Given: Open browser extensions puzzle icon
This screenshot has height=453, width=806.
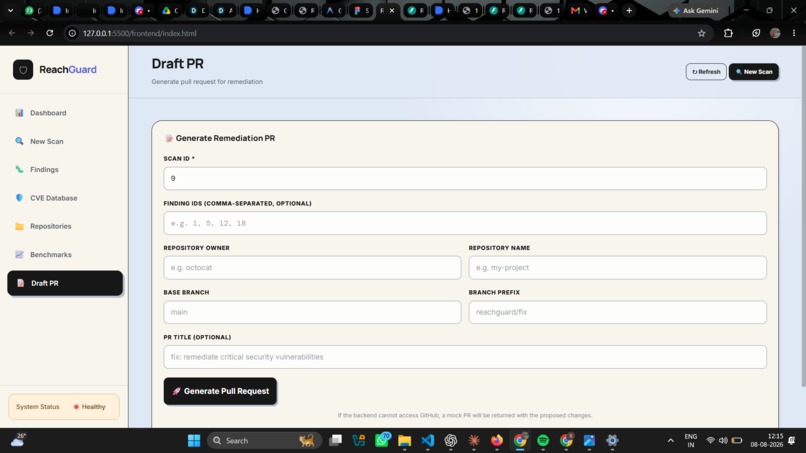Looking at the screenshot, I should click(x=728, y=33).
